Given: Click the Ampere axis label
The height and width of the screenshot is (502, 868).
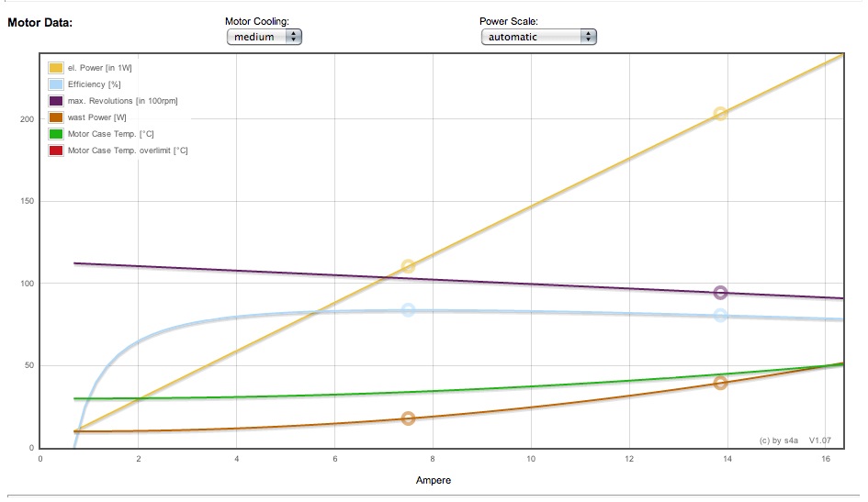Looking at the screenshot, I should tap(434, 480).
